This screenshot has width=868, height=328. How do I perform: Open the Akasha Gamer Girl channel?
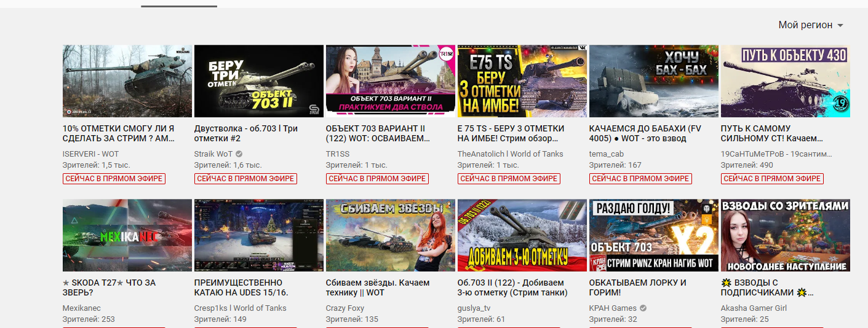[x=755, y=308]
